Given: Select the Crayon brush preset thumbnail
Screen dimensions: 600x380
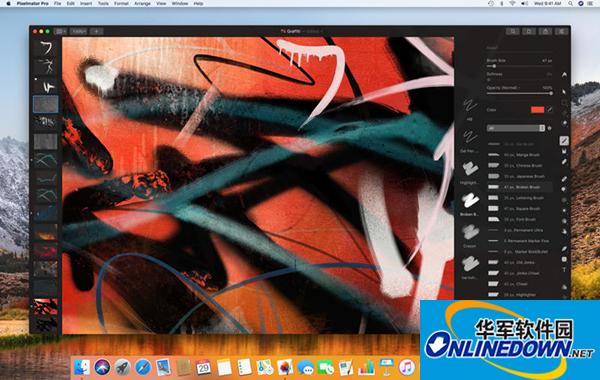Looking at the screenshot, I should click(x=470, y=232).
